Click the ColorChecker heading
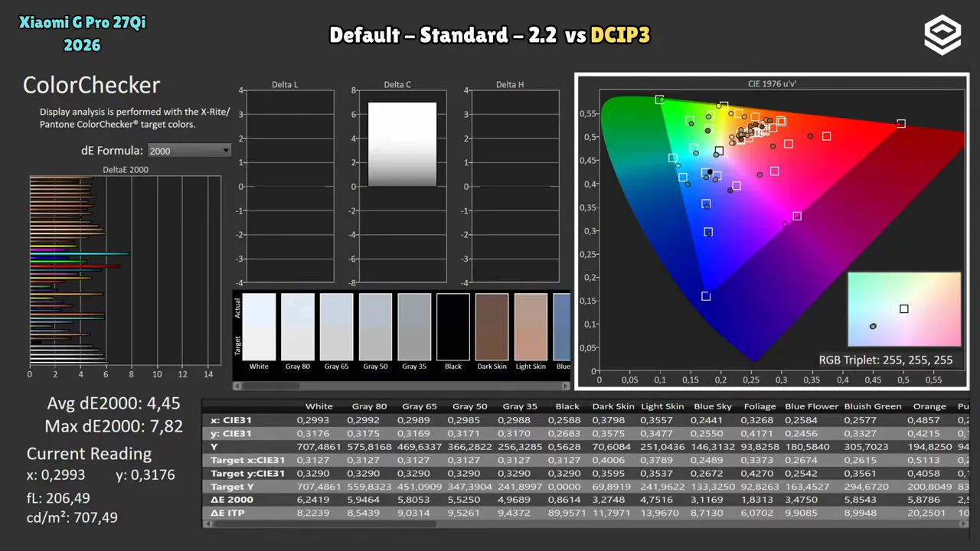This screenshot has width=980, height=551. point(92,85)
